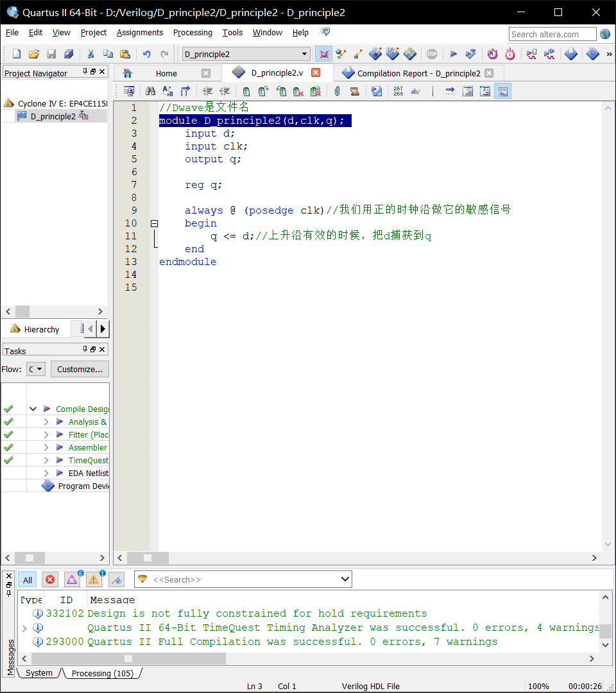Click the paperclip insert file icon
Viewport: 616px width, 693px height.
click(337, 91)
